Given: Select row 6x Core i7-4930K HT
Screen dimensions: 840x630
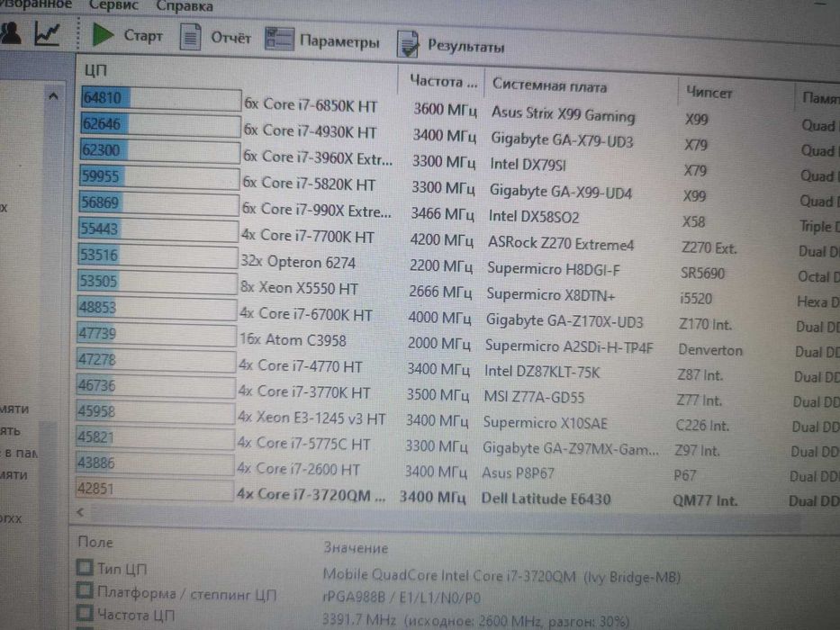Looking at the screenshot, I should pyautogui.click(x=311, y=131).
